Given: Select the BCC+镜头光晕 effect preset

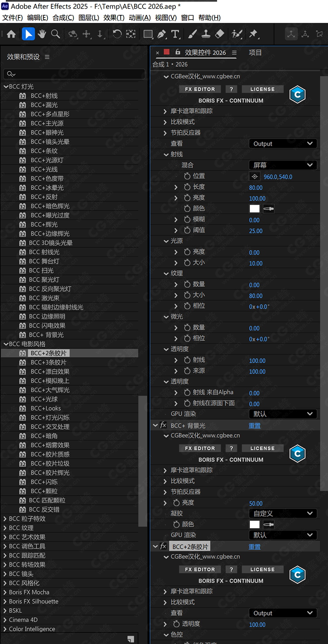Looking at the screenshot, I should click(50, 142).
